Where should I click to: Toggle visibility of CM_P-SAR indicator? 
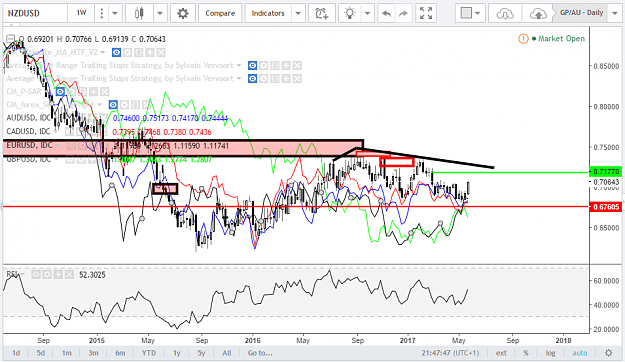pos(60,92)
